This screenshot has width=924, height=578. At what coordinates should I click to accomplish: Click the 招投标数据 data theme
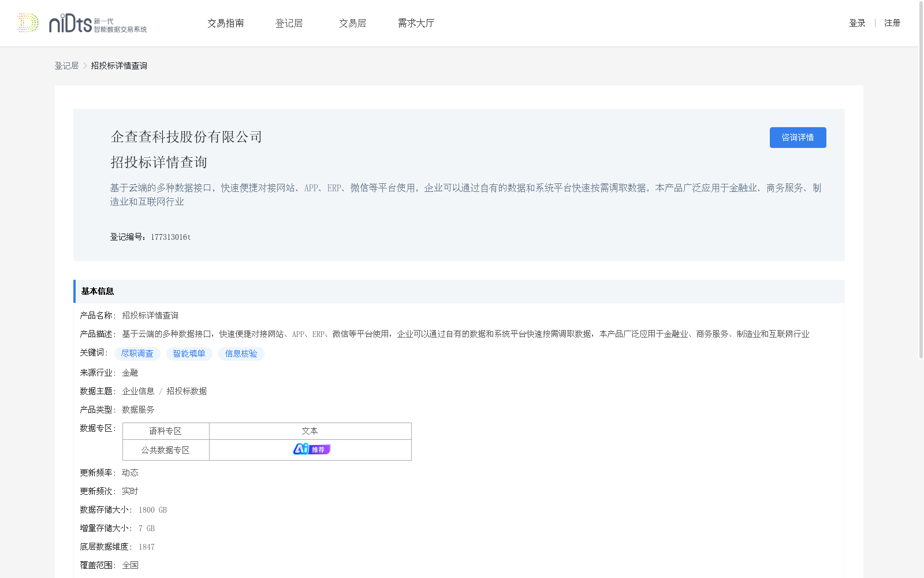[187, 391]
